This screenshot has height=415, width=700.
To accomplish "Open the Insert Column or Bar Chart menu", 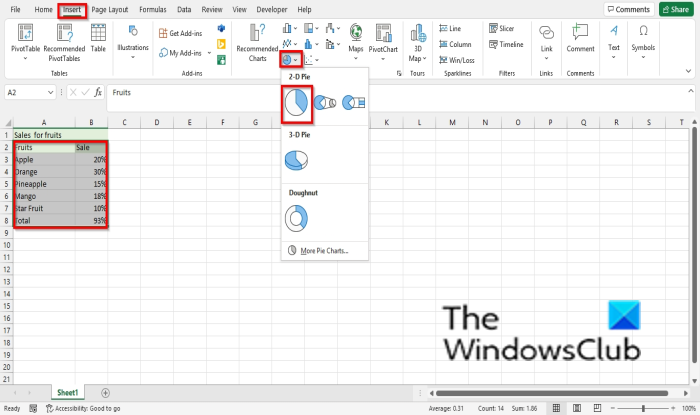I will click(289, 29).
